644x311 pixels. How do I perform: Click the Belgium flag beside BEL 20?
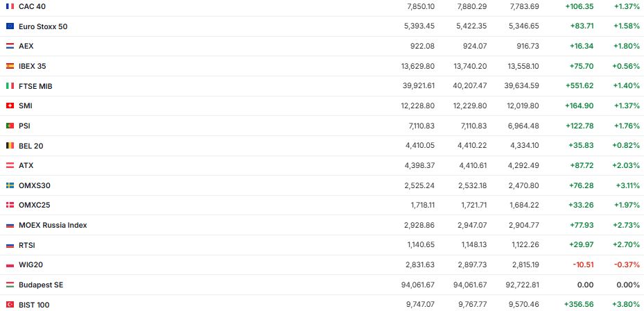[x=10, y=146]
